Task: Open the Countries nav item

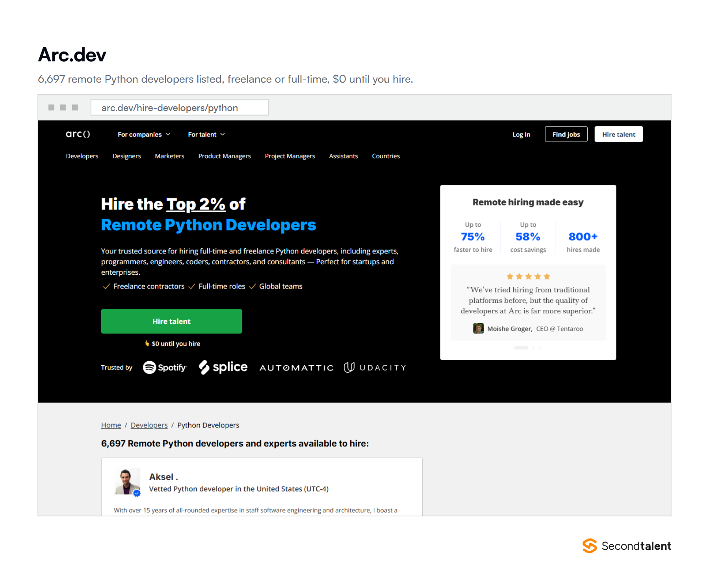Action: click(386, 156)
